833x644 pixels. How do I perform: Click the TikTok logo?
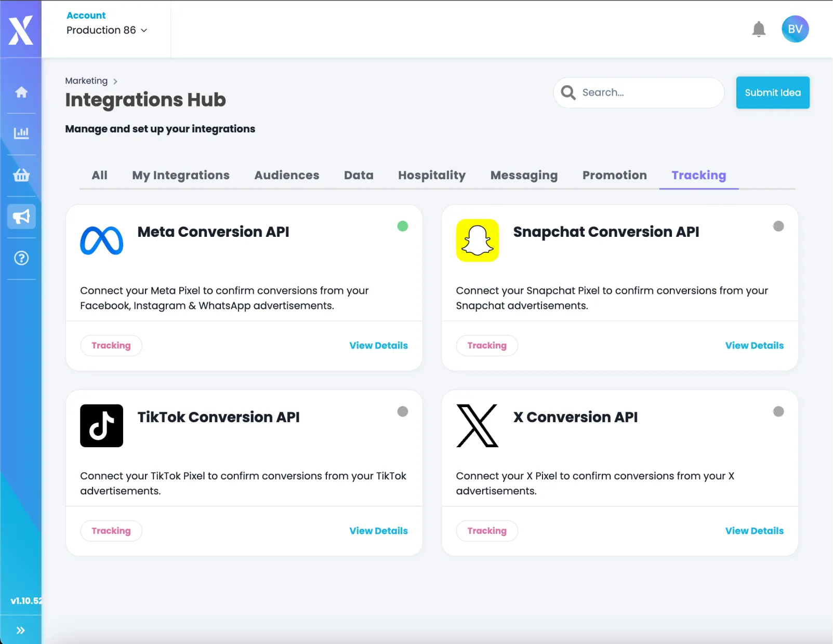click(102, 426)
